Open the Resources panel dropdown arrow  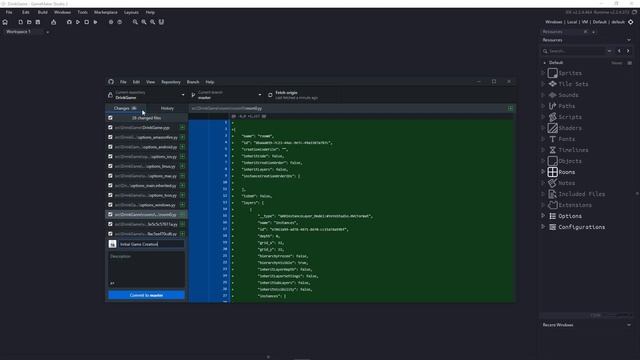pyautogui.click(x=629, y=40)
